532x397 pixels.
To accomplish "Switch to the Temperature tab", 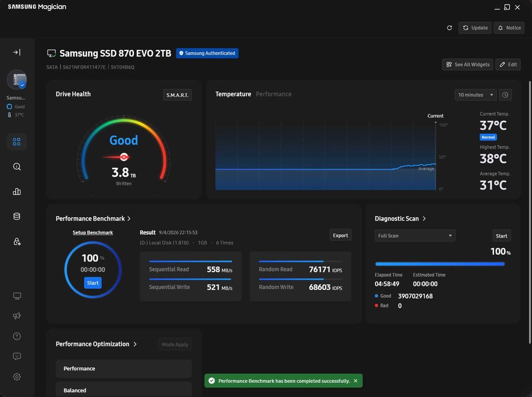I will pos(233,94).
